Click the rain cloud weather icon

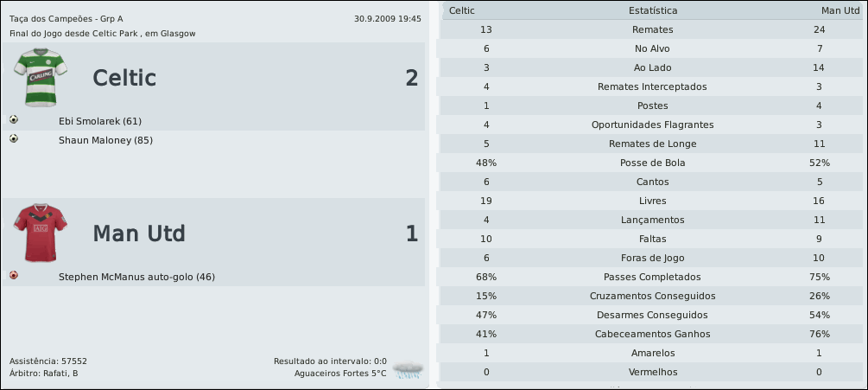[x=408, y=371]
